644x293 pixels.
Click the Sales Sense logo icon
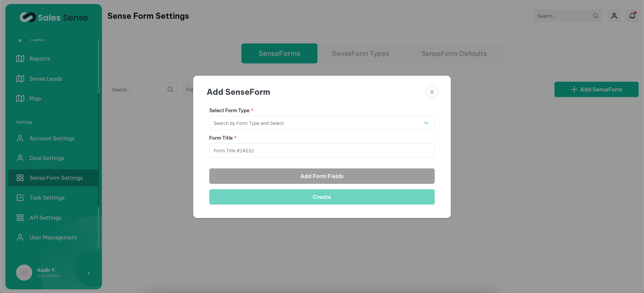click(x=28, y=17)
